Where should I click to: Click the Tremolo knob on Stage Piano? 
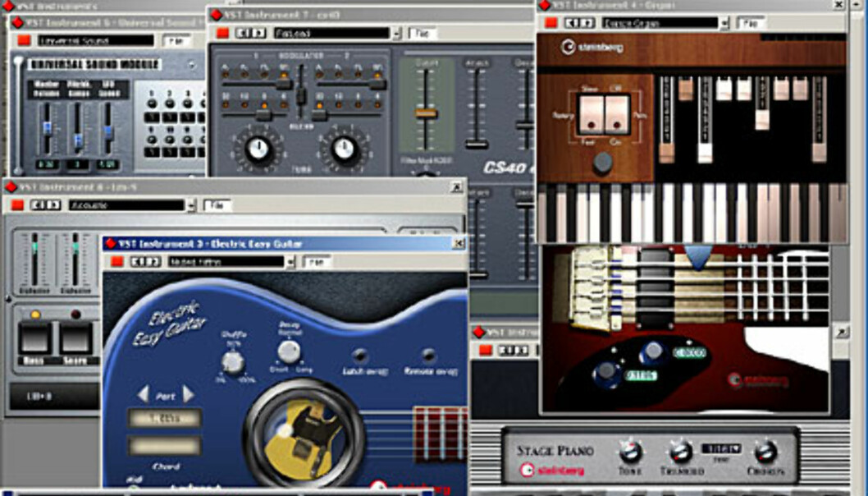(x=682, y=452)
